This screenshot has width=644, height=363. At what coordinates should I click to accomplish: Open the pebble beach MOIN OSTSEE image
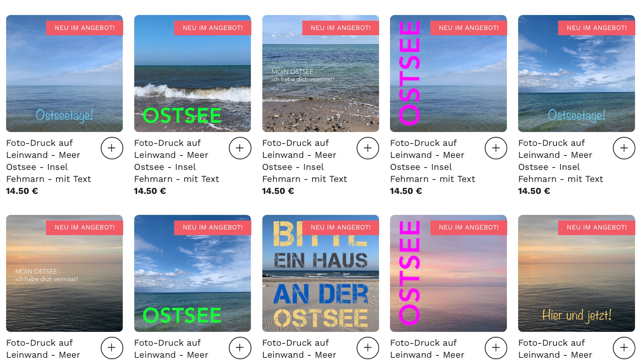pyautogui.click(x=320, y=73)
